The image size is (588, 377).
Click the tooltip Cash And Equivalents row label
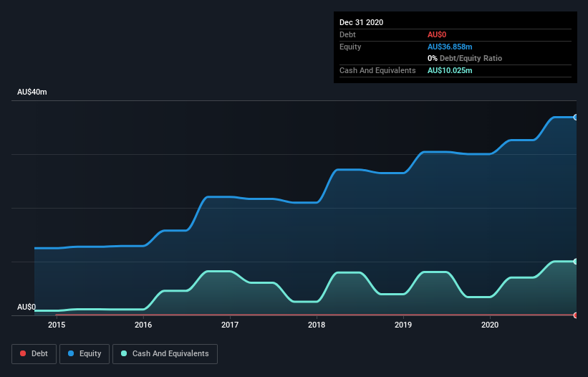pos(377,70)
